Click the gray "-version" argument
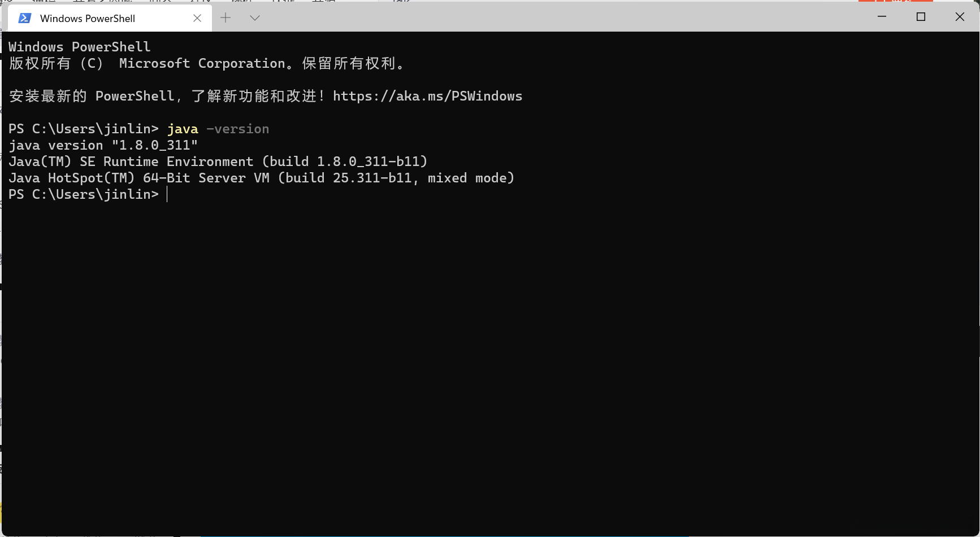 coord(237,129)
